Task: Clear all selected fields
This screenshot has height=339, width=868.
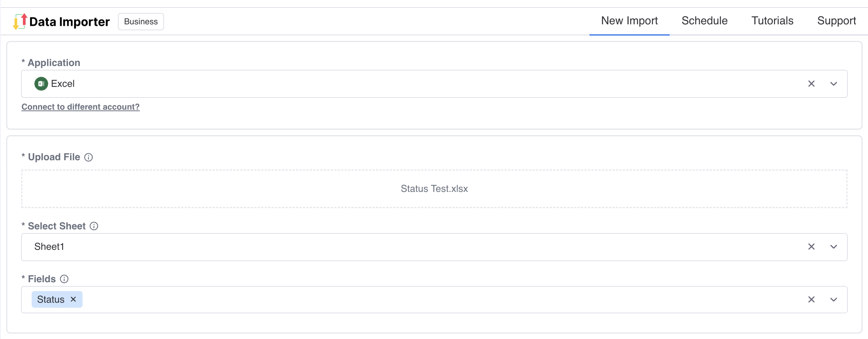Action: pyautogui.click(x=811, y=300)
